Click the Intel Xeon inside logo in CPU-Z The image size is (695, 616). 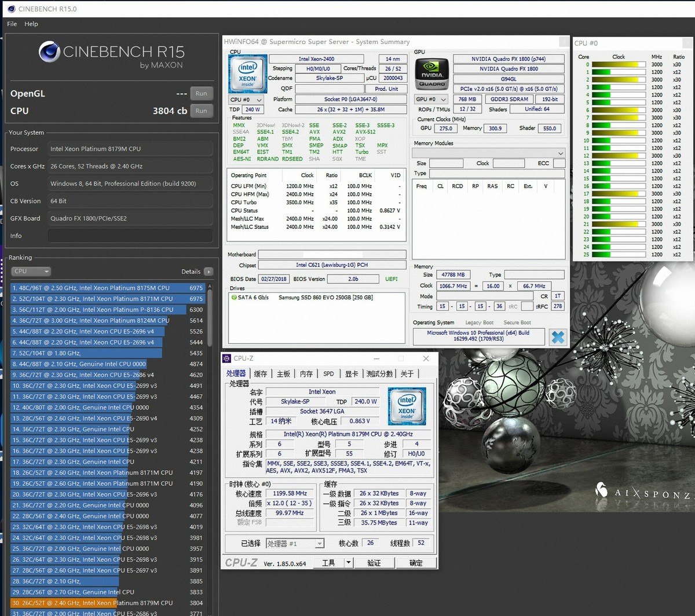coord(407,406)
